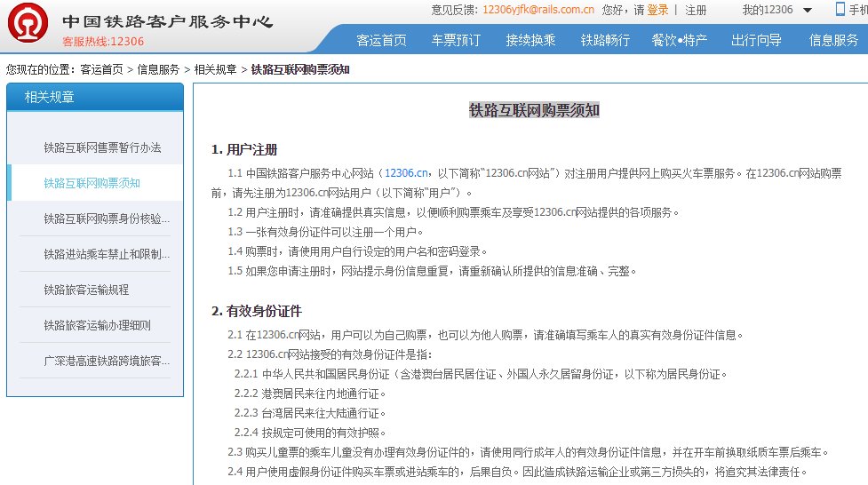The height and width of the screenshot is (485, 868).
Task: Go to 信息服务 in the nav bar
Action: pos(833,40)
